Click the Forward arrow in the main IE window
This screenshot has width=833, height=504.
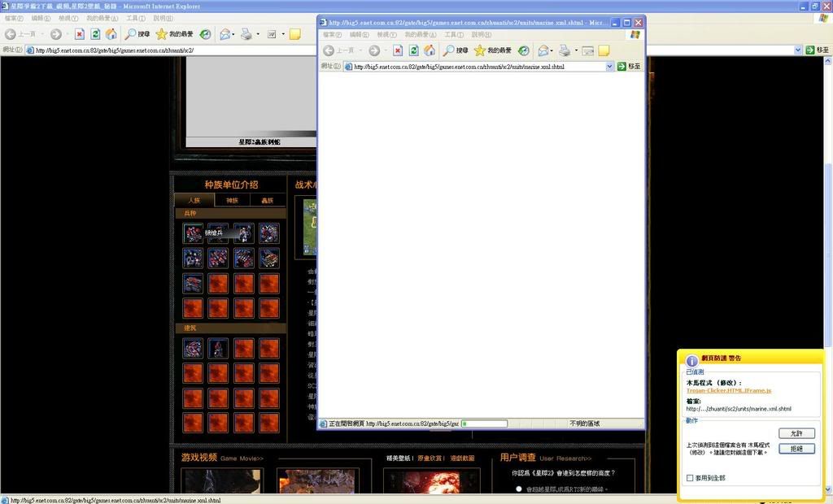click(x=56, y=34)
